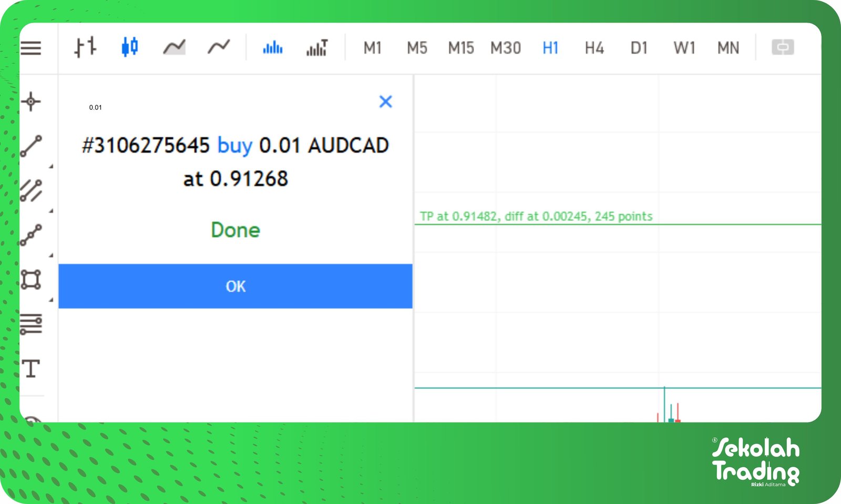
Task: Open the hamburger menu
Action: pos(31,48)
